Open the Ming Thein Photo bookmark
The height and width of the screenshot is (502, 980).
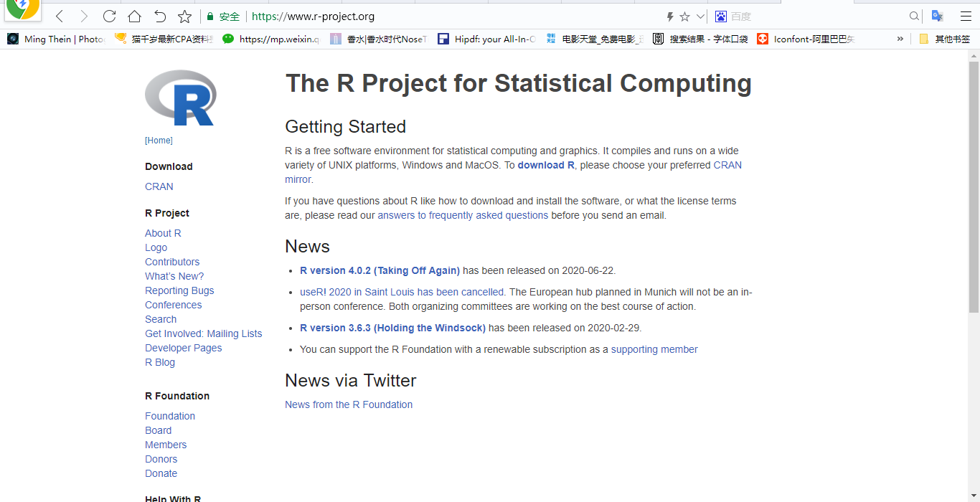[x=57, y=39]
